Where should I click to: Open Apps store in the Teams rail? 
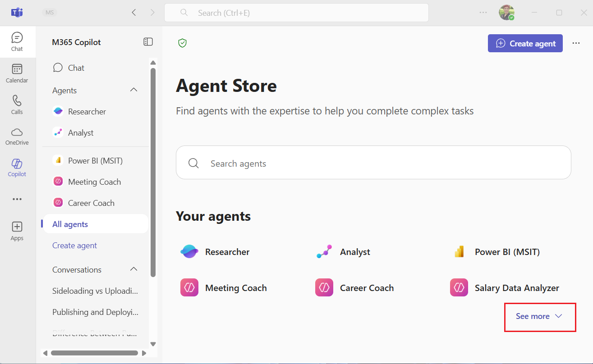[x=17, y=231]
